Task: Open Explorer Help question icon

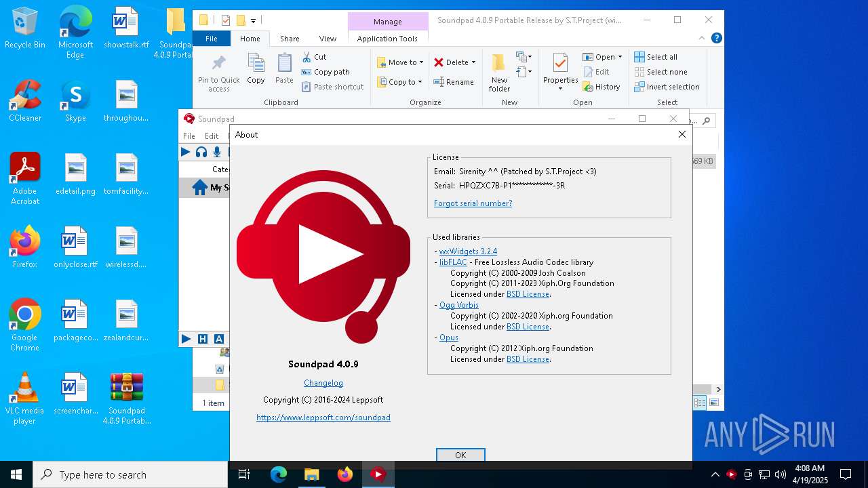Action: (x=716, y=39)
